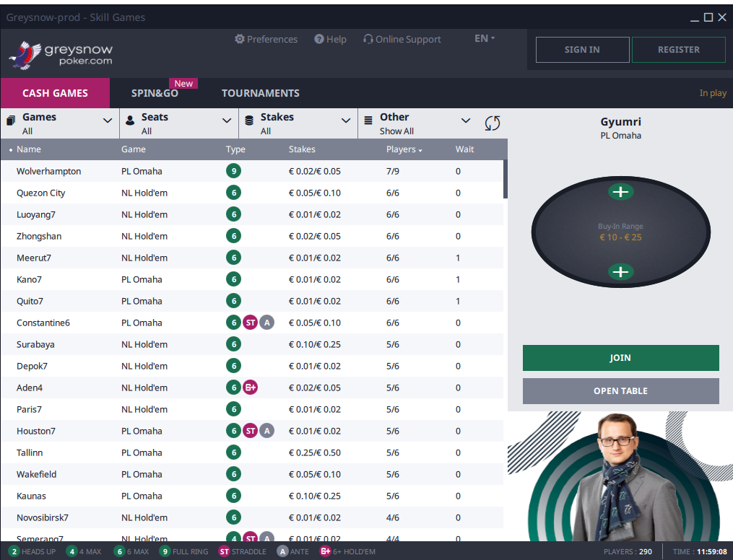Select the Novosibirsk7 table row
The height and width of the screenshot is (560, 733).
click(252, 517)
